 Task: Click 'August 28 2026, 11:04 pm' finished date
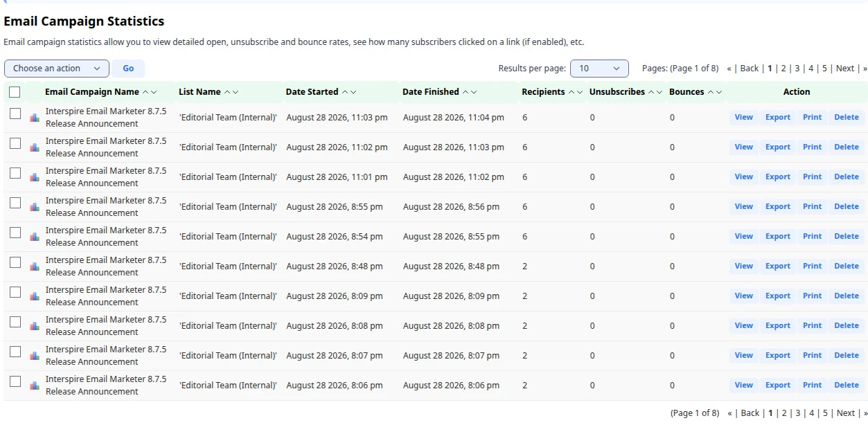454,118
